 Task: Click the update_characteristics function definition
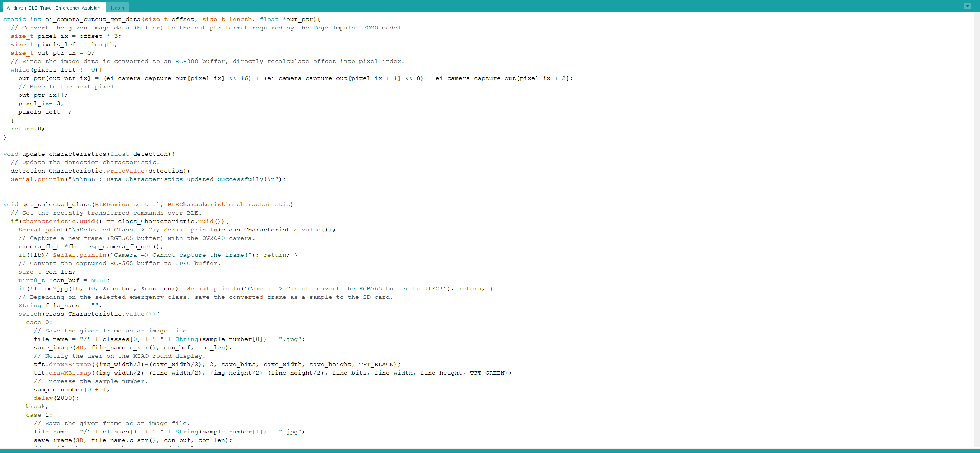(65, 154)
